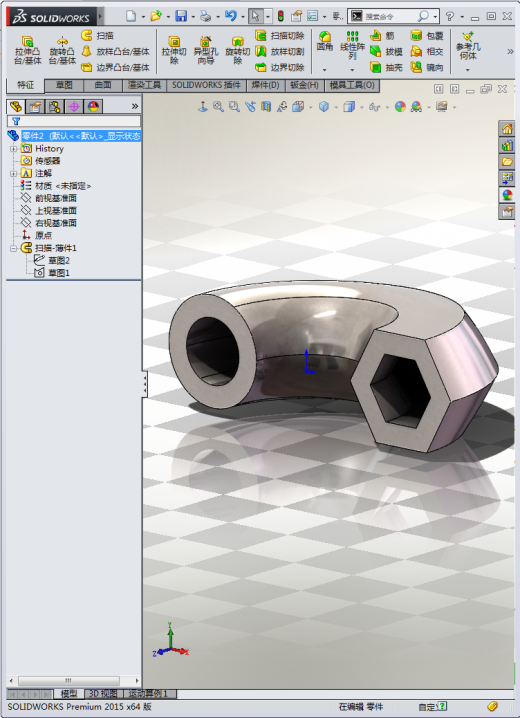Click the command search input field
Image resolution: width=520 pixels, height=718 pixels.
pyautogui.click(x=389, y=16)
